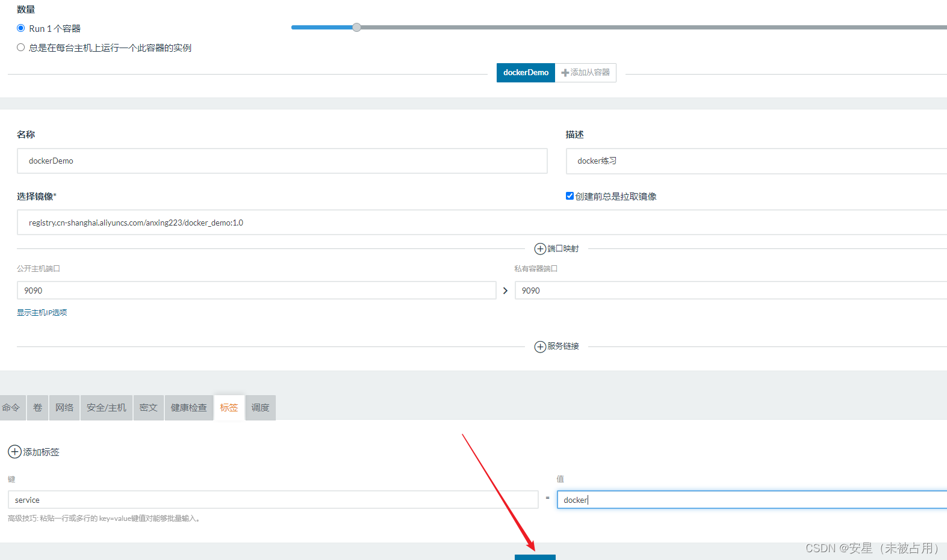Viewport: 947px width, 560px height.
Task: Click the 私有容器端口 field showing 9090
Action: coord(731,291)
